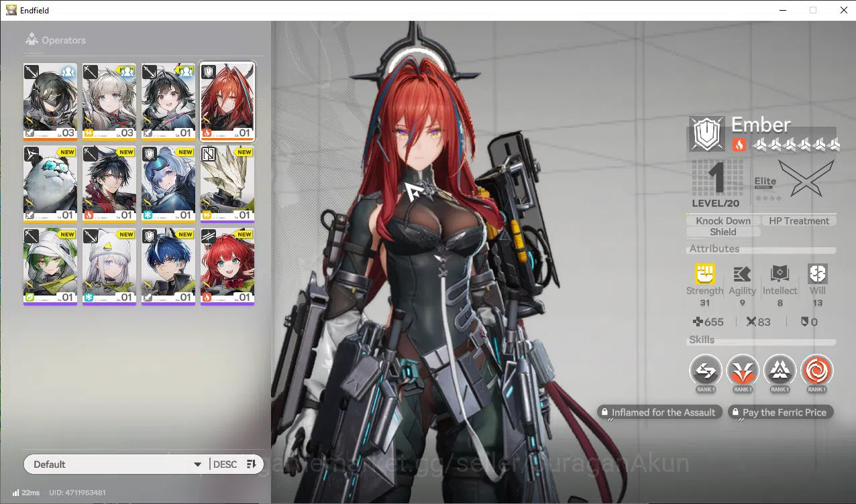
Task: Select the masked dark-haired operator card
Action: click(50, 102)
